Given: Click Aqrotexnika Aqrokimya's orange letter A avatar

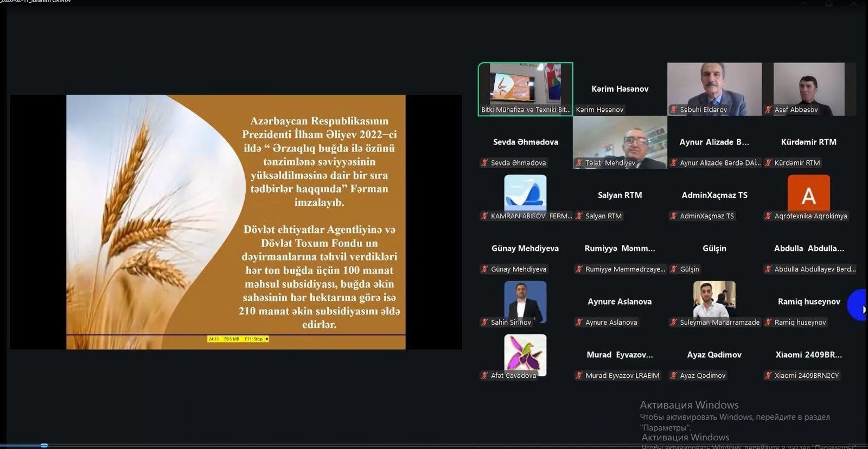Looking at the screenshot, I should pos(808,193).
